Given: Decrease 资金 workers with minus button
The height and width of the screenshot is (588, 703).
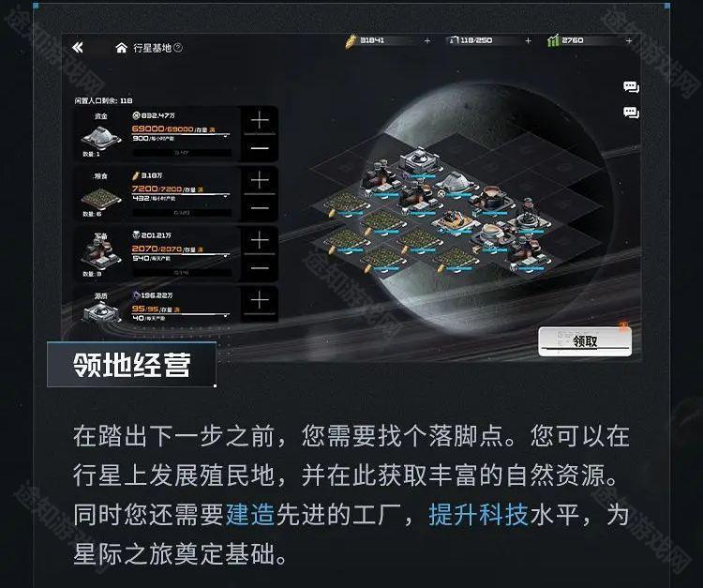Looking at the screenshot, I should pyautogui.click(x=260, y=148).
